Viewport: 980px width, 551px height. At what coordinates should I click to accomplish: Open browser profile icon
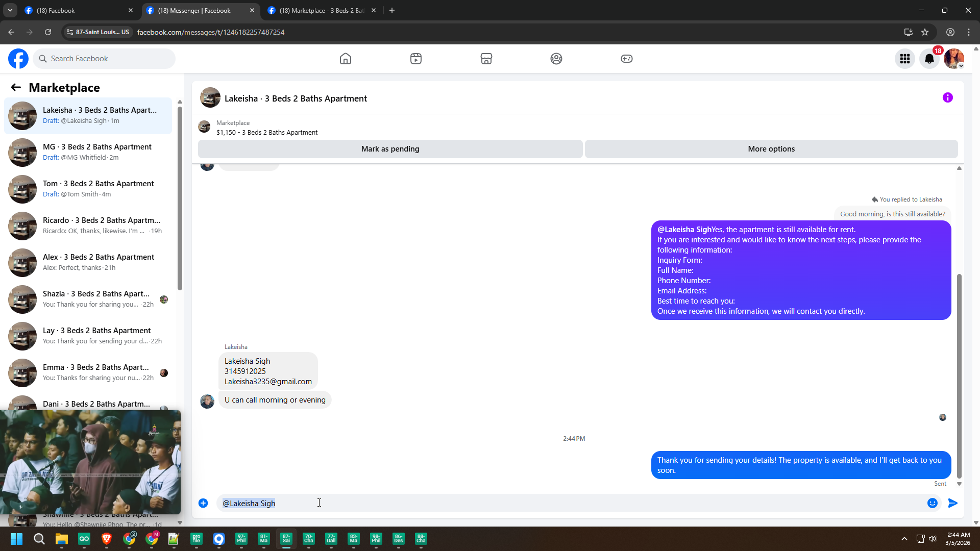pos(950,32)
